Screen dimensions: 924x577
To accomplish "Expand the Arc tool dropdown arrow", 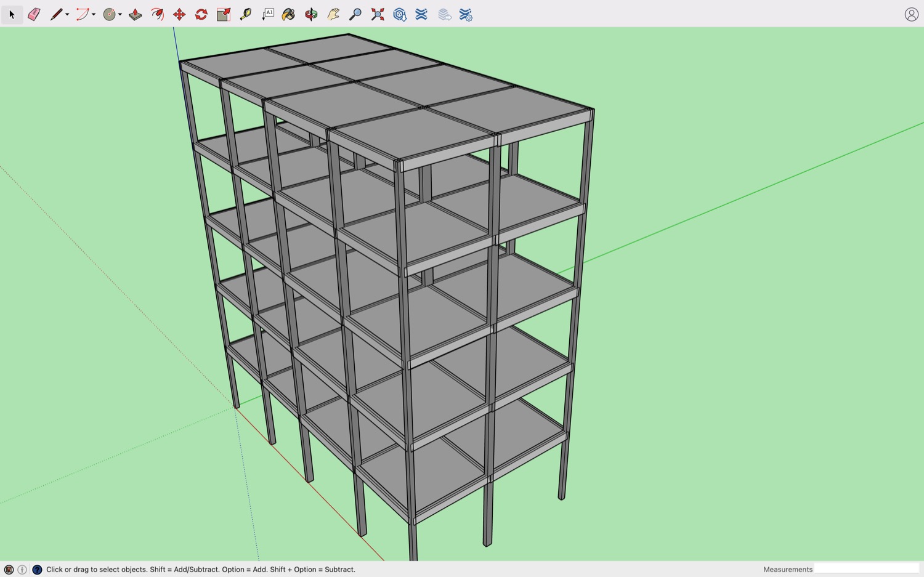I will pos(94,14).
